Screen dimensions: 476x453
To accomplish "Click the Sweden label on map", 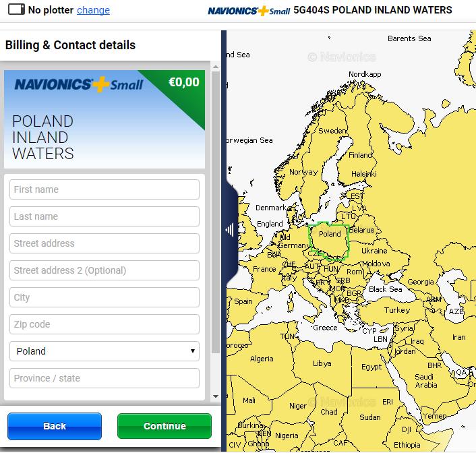I will [332, 131].
